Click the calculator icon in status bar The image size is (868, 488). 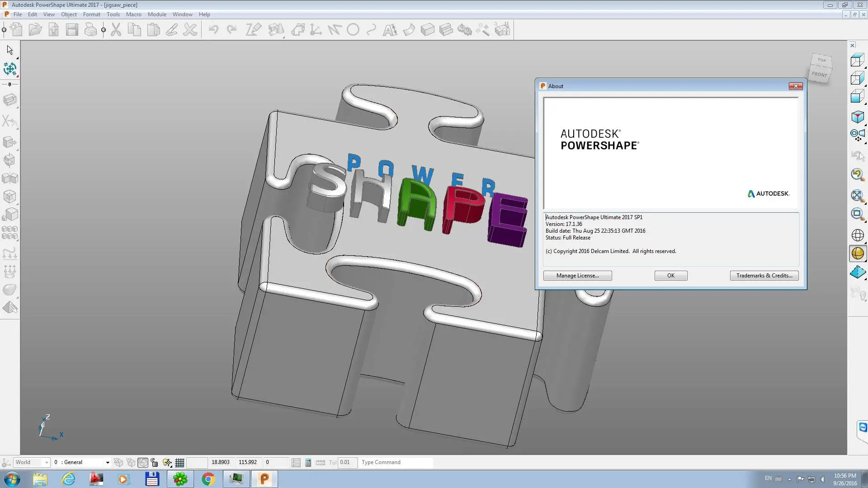[x=308, y=462]
